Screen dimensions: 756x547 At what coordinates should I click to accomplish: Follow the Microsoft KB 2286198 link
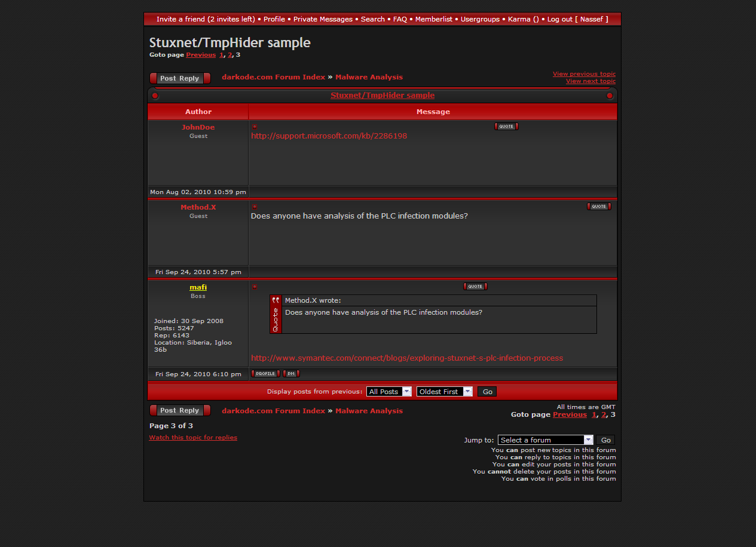(x=329, y=136)
